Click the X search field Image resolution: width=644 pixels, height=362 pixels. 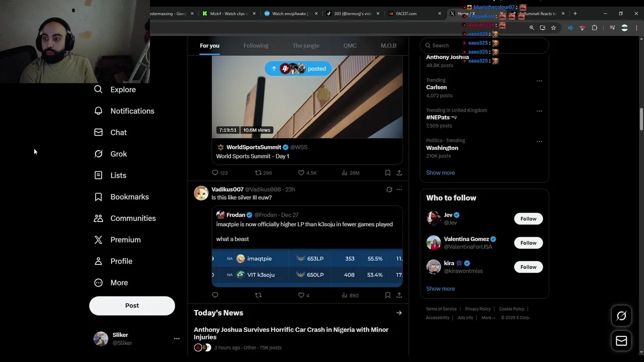pyautogui.click(x=485, y=45)
